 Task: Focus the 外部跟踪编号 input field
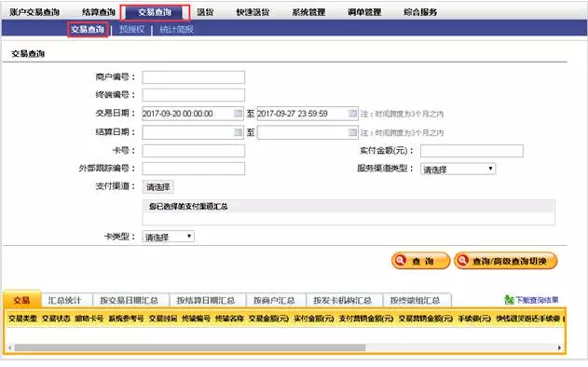pos(194,169)
